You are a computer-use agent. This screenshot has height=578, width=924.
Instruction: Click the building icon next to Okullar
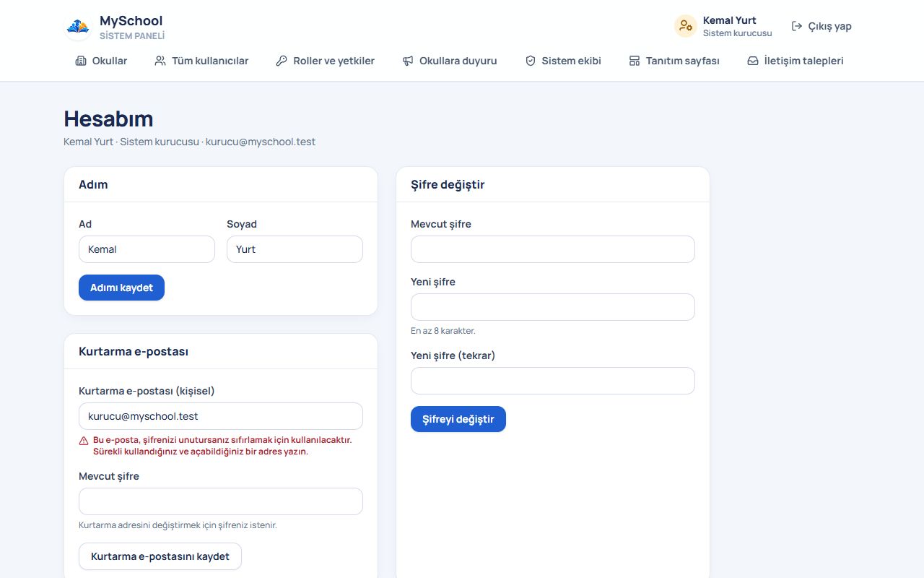(81, 61)
